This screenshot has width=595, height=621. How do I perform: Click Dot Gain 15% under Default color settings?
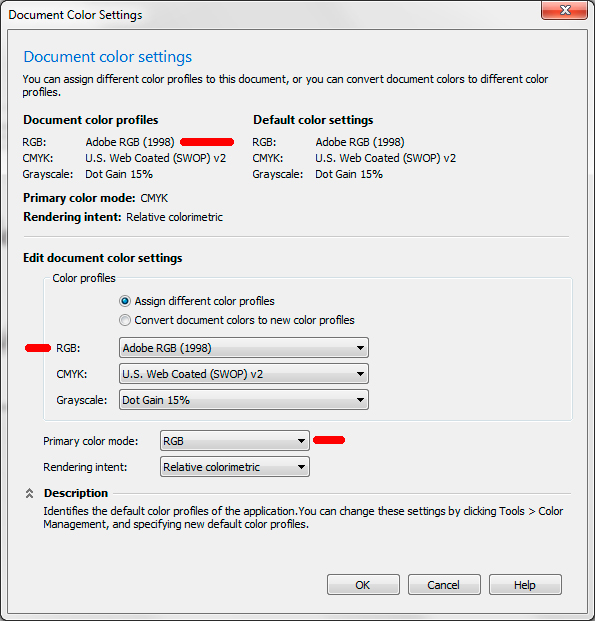(349, 174)
